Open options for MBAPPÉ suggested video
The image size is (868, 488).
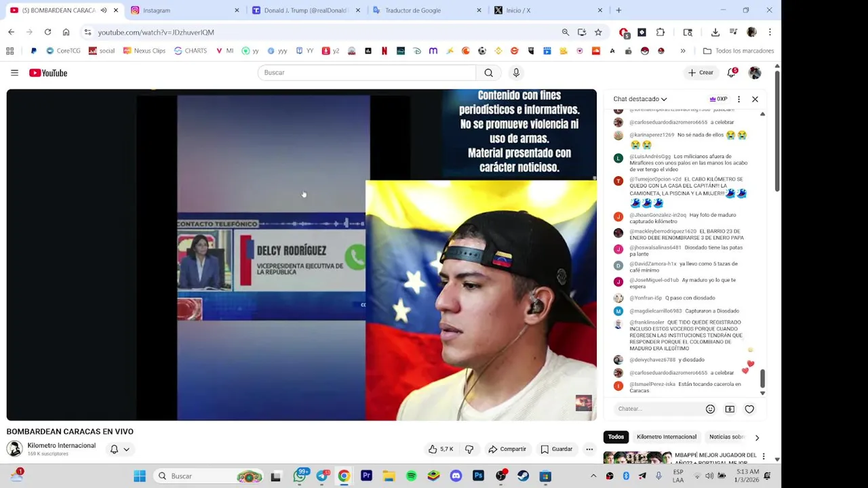click(x=764, y=456)
